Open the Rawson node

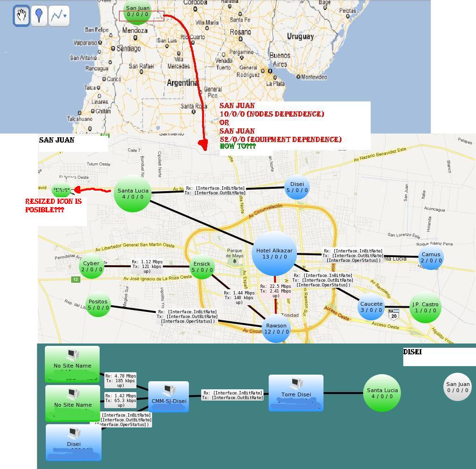pos(276,328)
